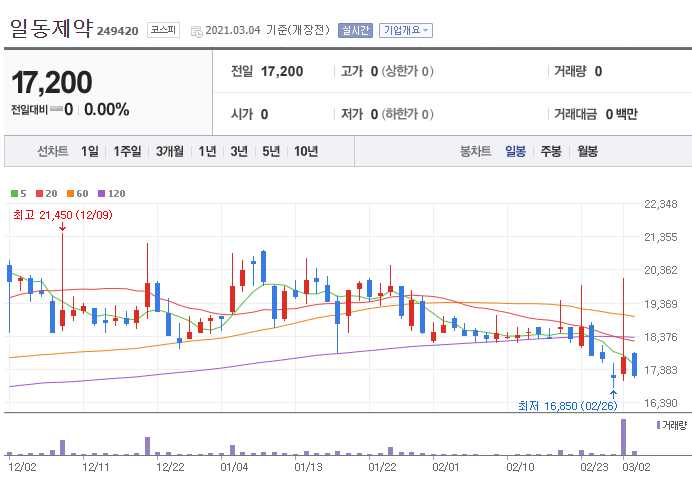The height and width of the screenshot is (484, 692).
Task: Click the 일동제약 stock name heading
Action: point(52,27)
